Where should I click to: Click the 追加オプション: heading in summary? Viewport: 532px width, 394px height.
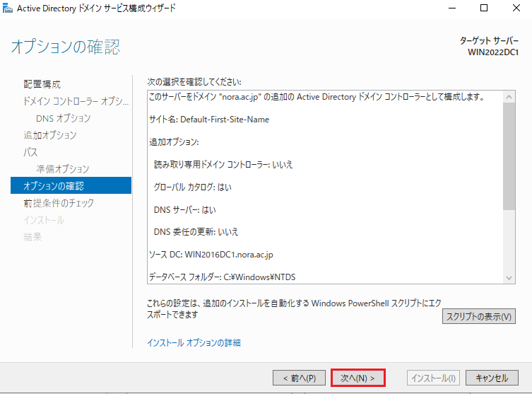point(174,142)
